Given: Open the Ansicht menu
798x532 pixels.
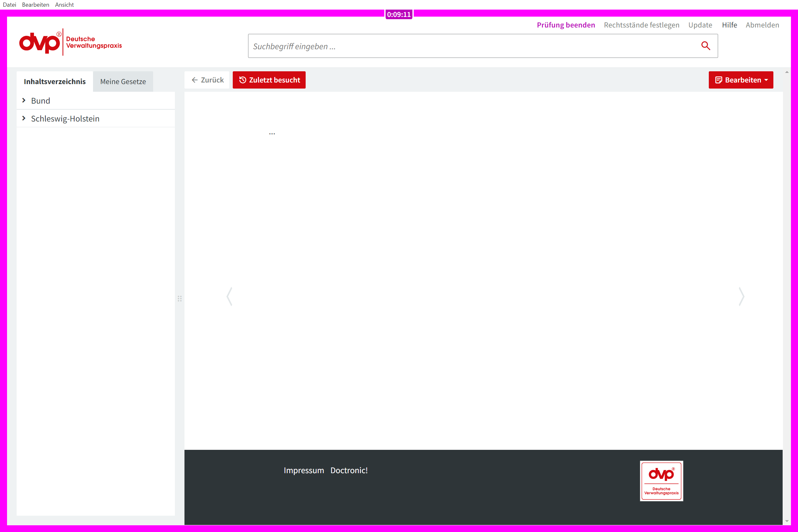Looking at the screenshot, I should [65, 5].
